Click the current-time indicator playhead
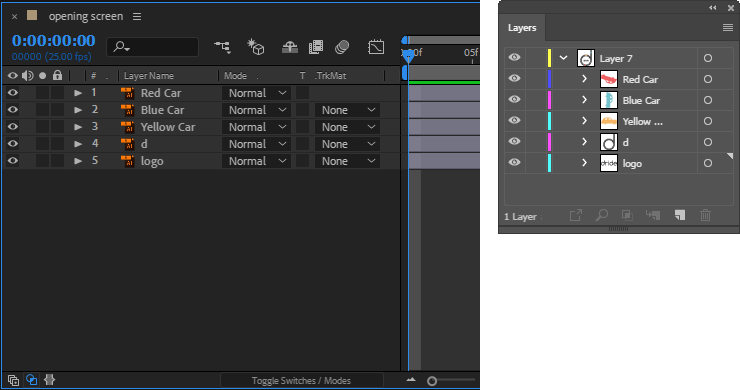740x390 pixels. click(408, 56)
